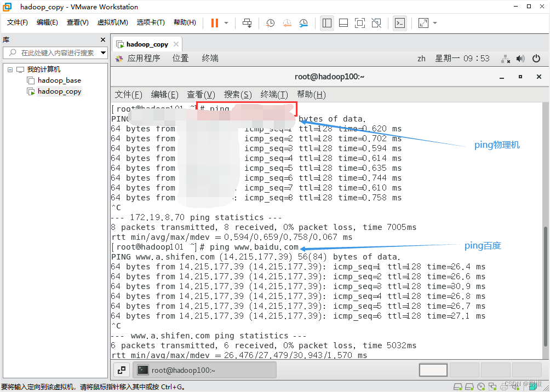Click the guest volume speaker icon
The height and width of the screenshot is (392, 550).
(x=520, y=59)
